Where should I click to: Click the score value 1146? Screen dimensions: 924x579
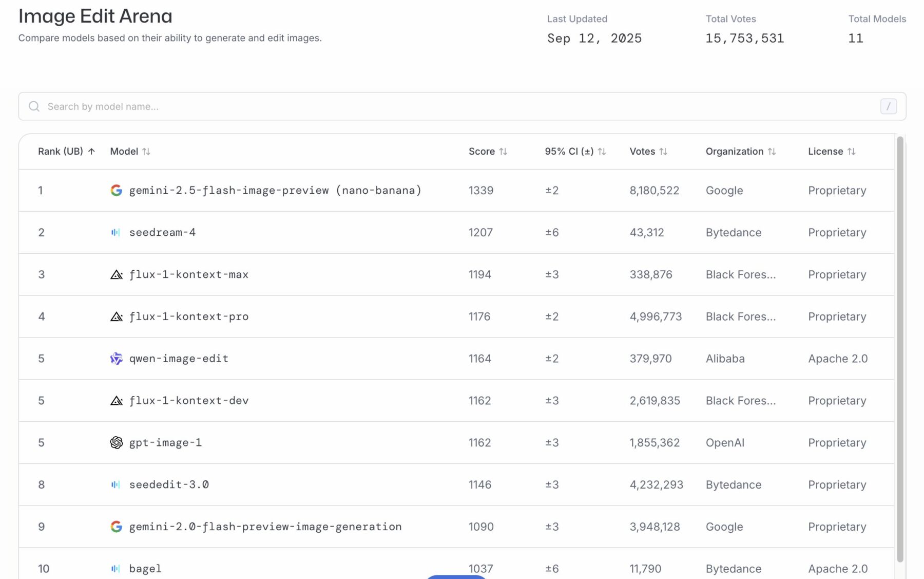480,484
